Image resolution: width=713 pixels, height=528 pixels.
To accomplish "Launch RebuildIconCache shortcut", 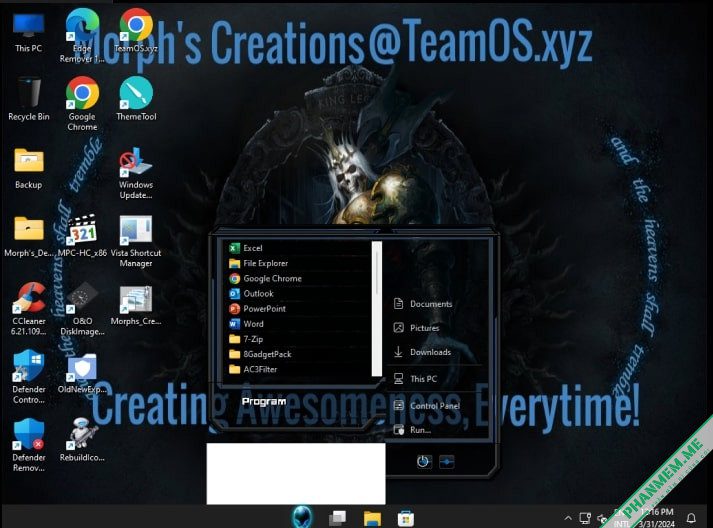I will pyautogui.click(x=82, y=439).
